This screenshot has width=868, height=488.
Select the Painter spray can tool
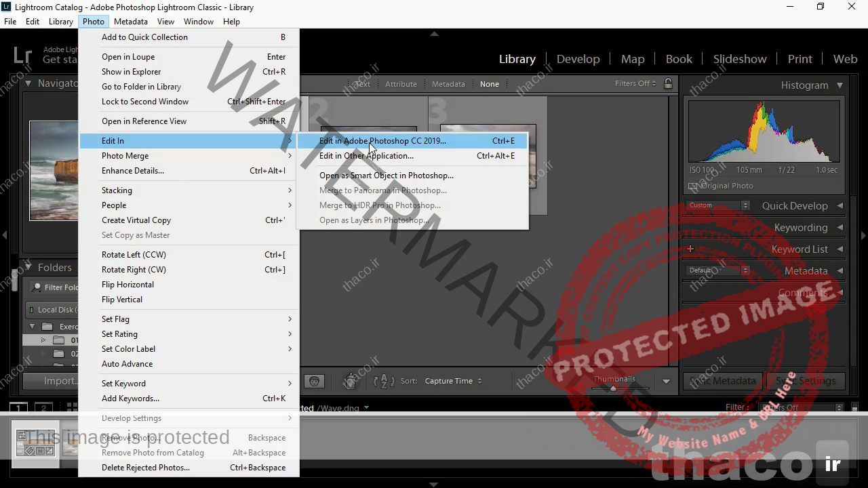click(351, 381)
